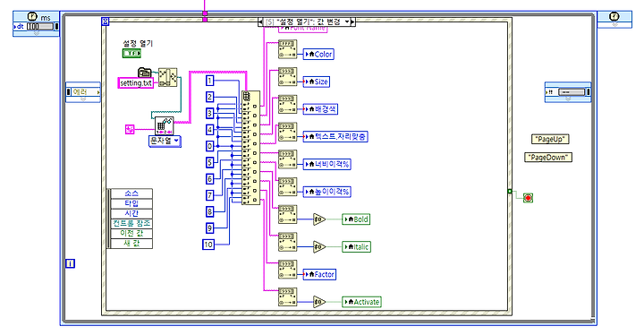This screenshot has height=335, width=644.
Task: Click the current VI path folder icon
Action: pos(145,73)
